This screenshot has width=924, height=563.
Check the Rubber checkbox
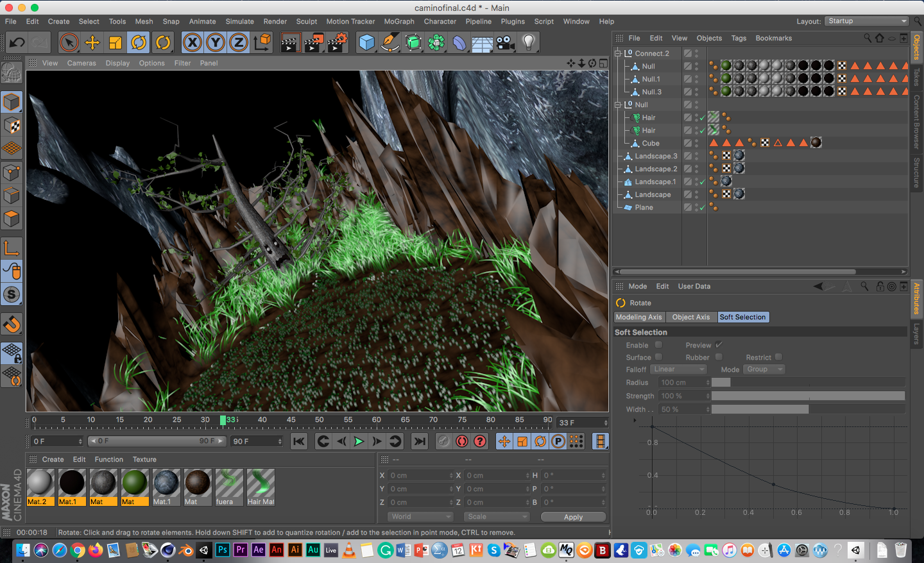[719, 357]
